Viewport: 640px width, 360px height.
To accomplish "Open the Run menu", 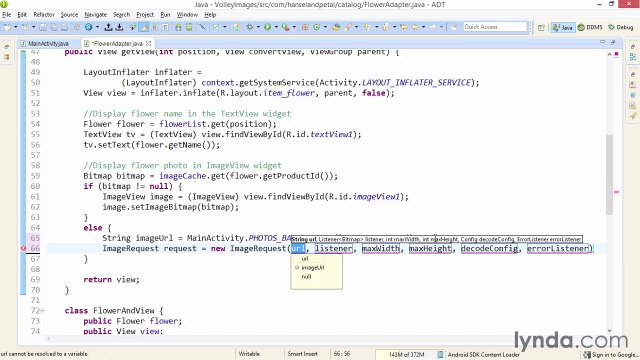I will pyautogui.click(x=165, y=15).
